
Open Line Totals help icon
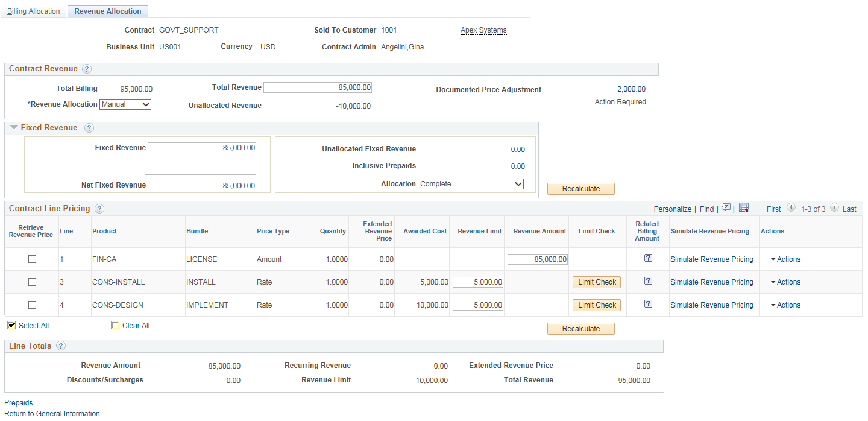pos(60,346)
